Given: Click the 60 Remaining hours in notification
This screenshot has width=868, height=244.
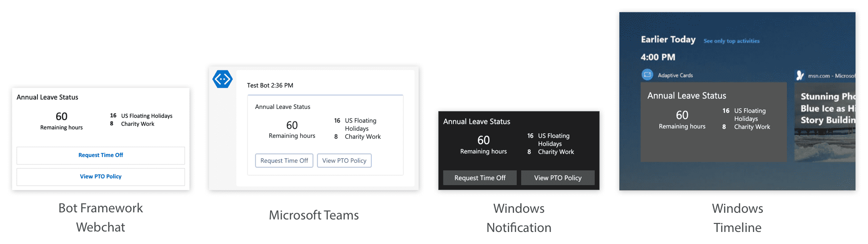Looking at the screenshot, I should pyautogui.click(x=484, y=145).
